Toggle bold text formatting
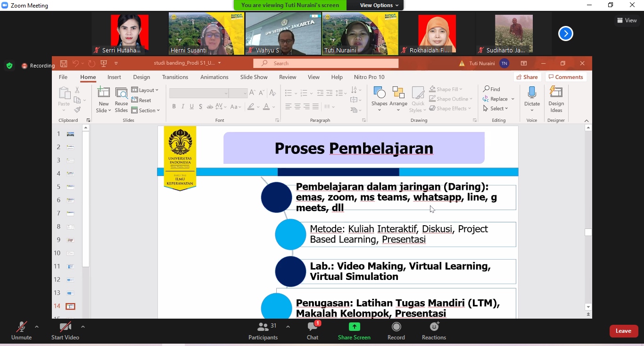 (174, 107)
